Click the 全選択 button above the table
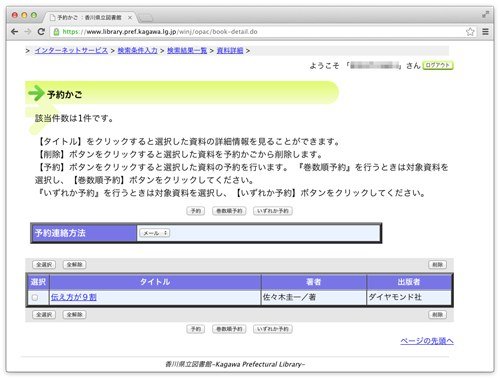Screen dimensions: 500x378 tap(44, 264)
